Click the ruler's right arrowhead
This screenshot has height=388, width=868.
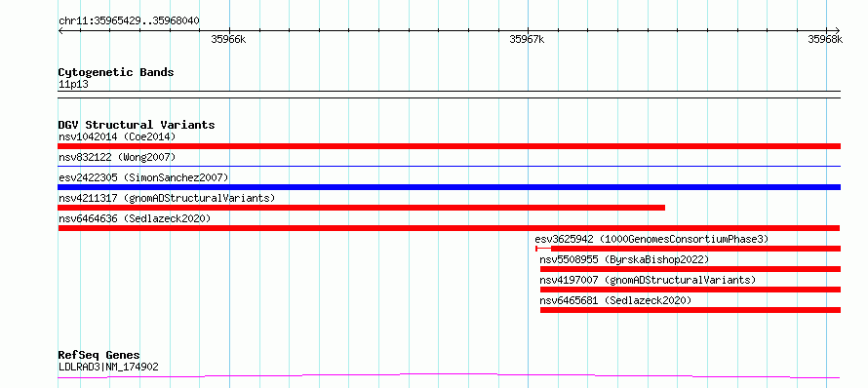click(x=837, y=30)
